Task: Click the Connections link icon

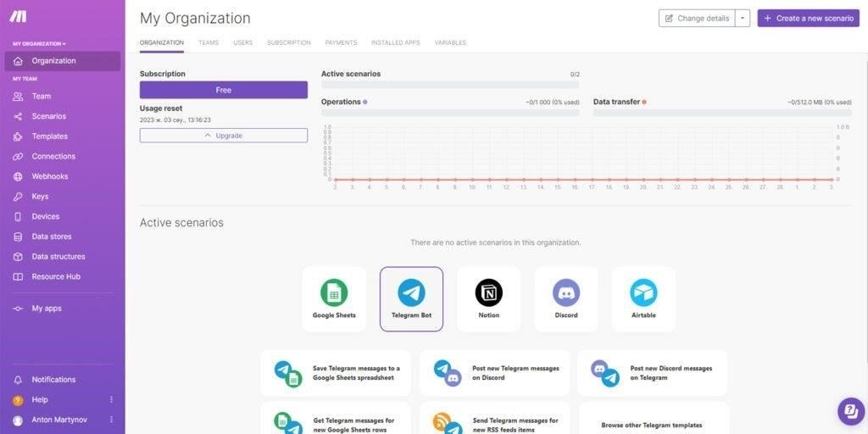Action: pyautogui.click(x=18, y=156)
